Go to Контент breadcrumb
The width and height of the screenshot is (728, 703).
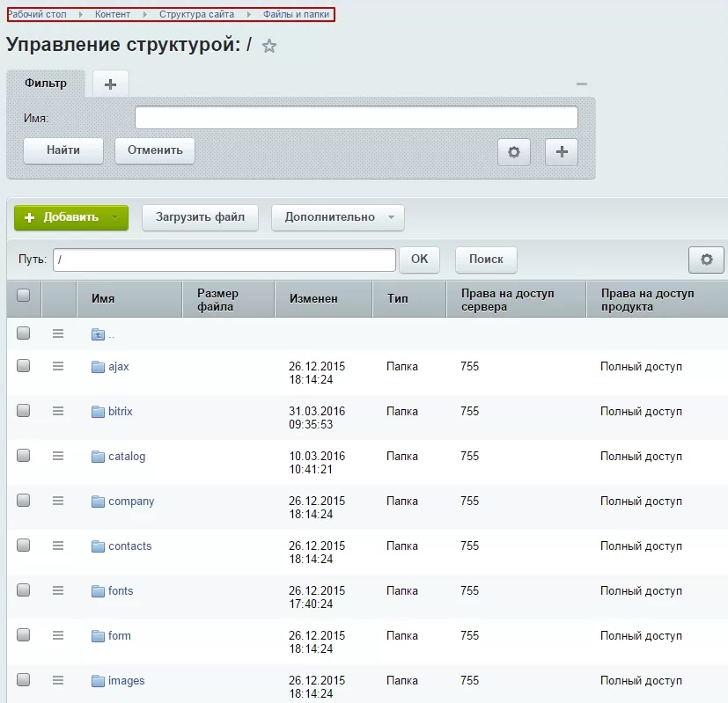pyautogui.click(x=113, y=14)
